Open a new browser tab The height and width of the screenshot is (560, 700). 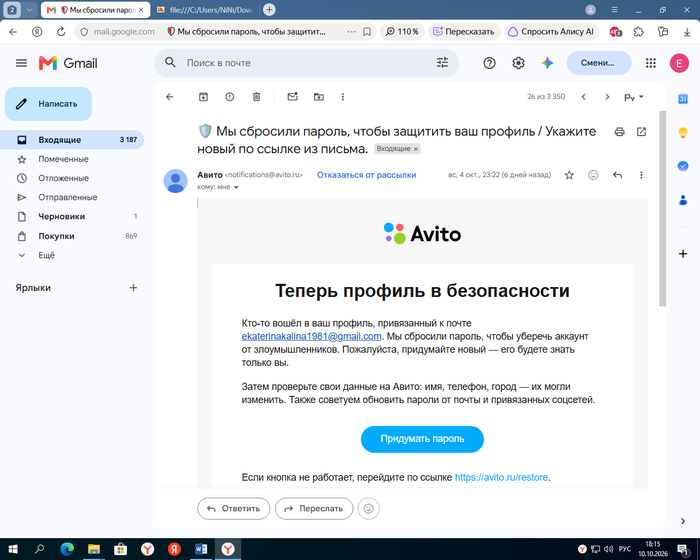pos(269,9)
